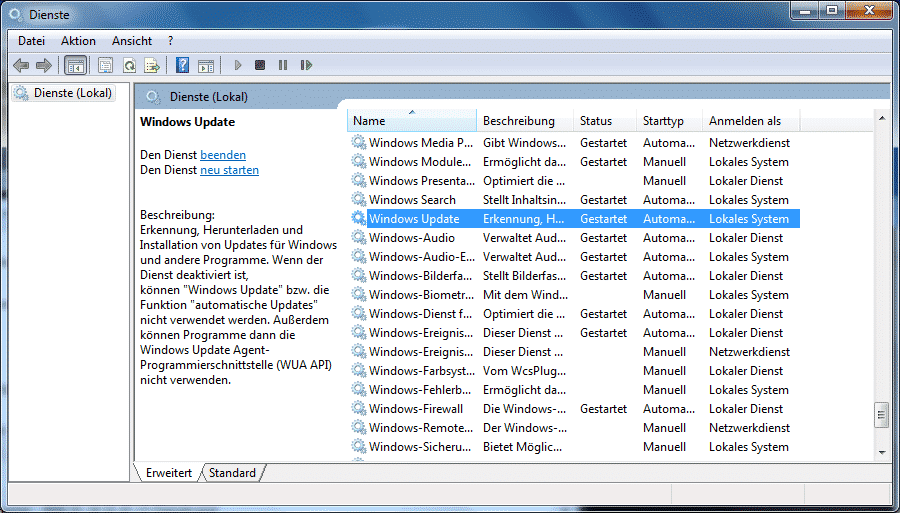The image size is (900, 513).
Task: Sort by the Starttyp column header
Action: click(x=669, y=121)
